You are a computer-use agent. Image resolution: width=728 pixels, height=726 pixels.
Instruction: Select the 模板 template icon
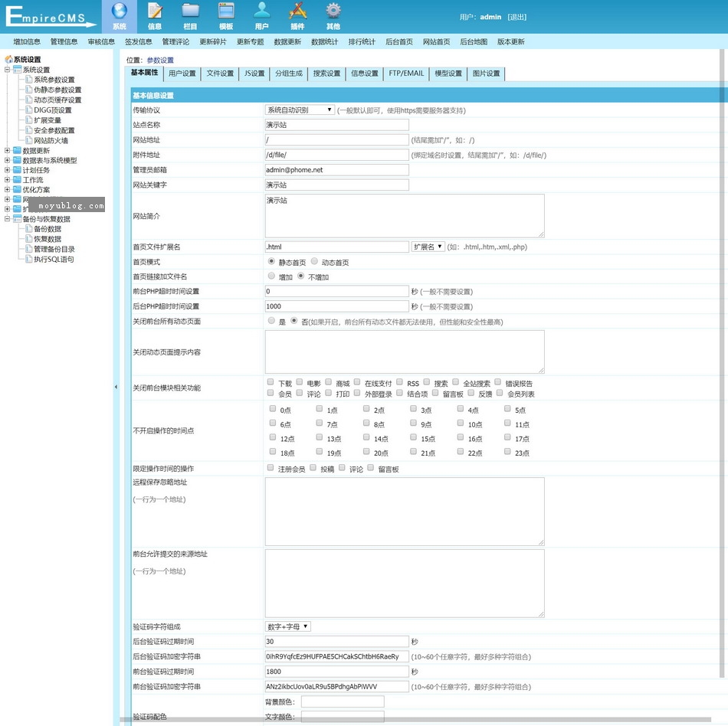(x=226, y=11)
